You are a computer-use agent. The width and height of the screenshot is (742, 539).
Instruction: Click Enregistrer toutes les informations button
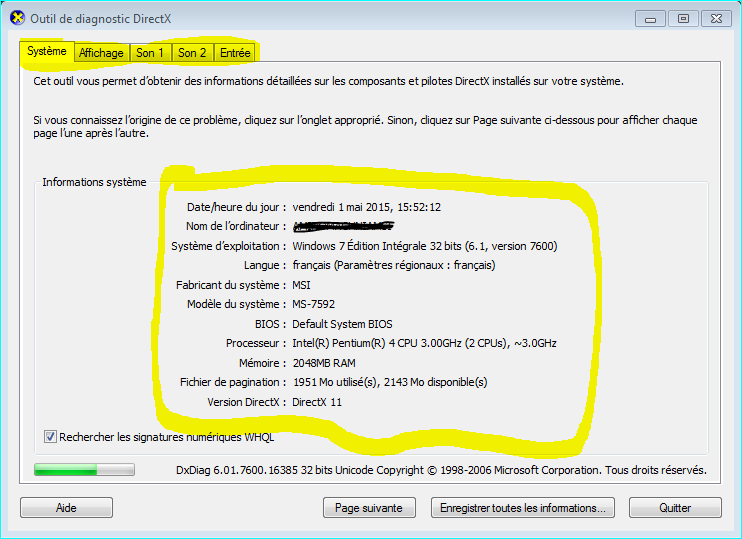click(x=523, y=508)
